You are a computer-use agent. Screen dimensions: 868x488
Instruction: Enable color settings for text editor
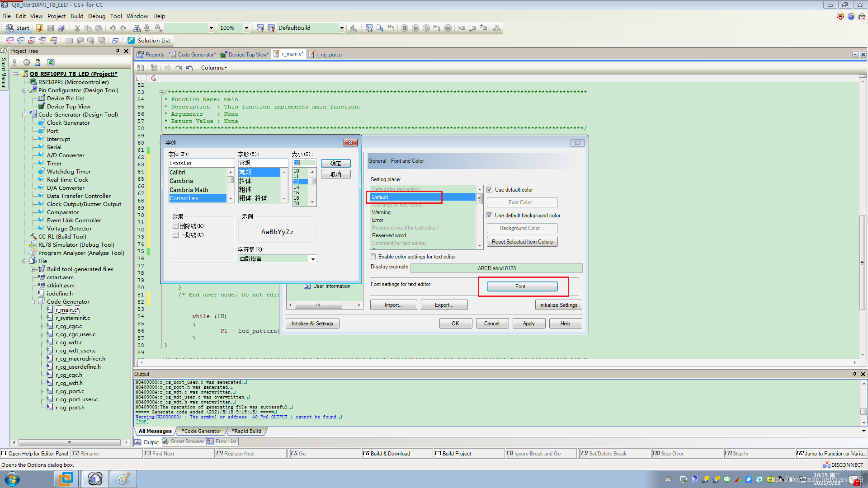coord(373,257)
